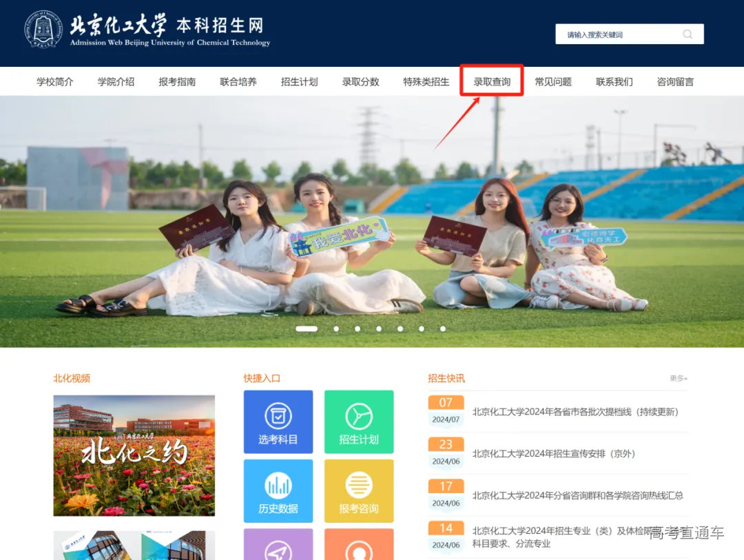This screenshot has height=560, width=744.
Task: Click the yellow 报考咨询 icon
Action: pyautogui.click(x=359, y=490)
